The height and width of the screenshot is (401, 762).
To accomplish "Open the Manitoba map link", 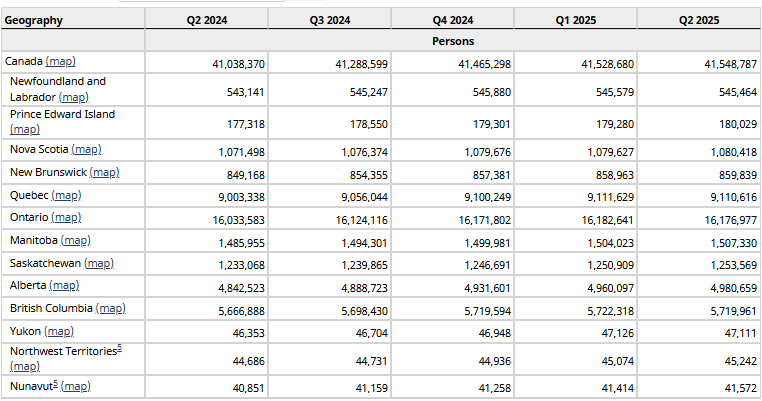I will tap(76, 241).
